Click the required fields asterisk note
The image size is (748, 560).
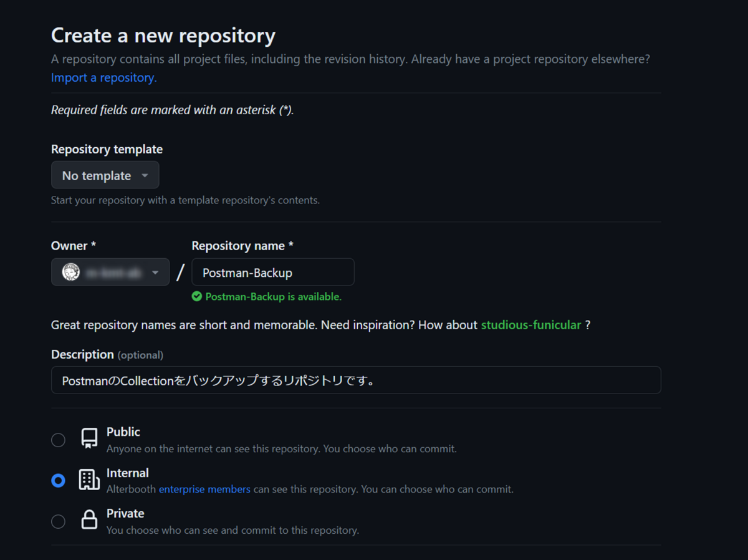click(x=173, y=110)
